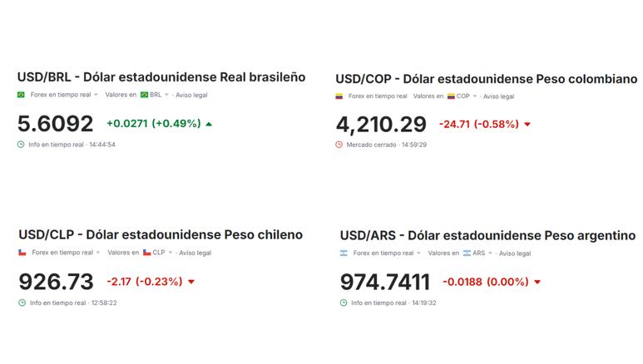Click green clock icon under USD/ARS price
The width and height of the screenshot is (643, 364).
(x=344, y=303)
